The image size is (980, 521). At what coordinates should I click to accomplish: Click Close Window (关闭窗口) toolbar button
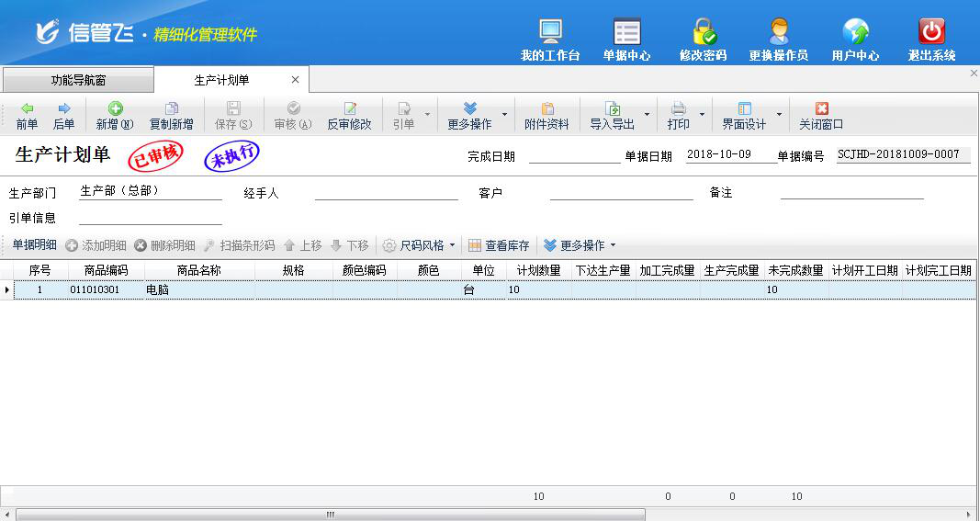[x=820, y=116]
